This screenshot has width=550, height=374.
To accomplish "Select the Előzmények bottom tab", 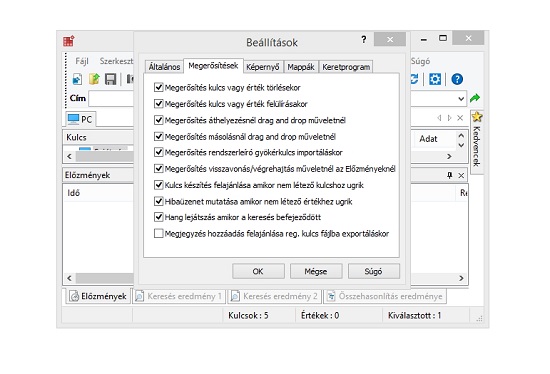I will pos(98,296).
